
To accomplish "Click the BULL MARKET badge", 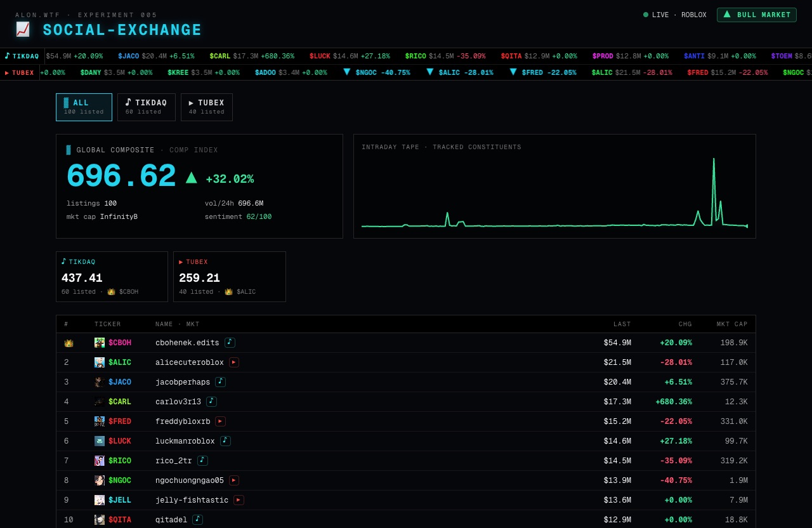I will (757, 15).
